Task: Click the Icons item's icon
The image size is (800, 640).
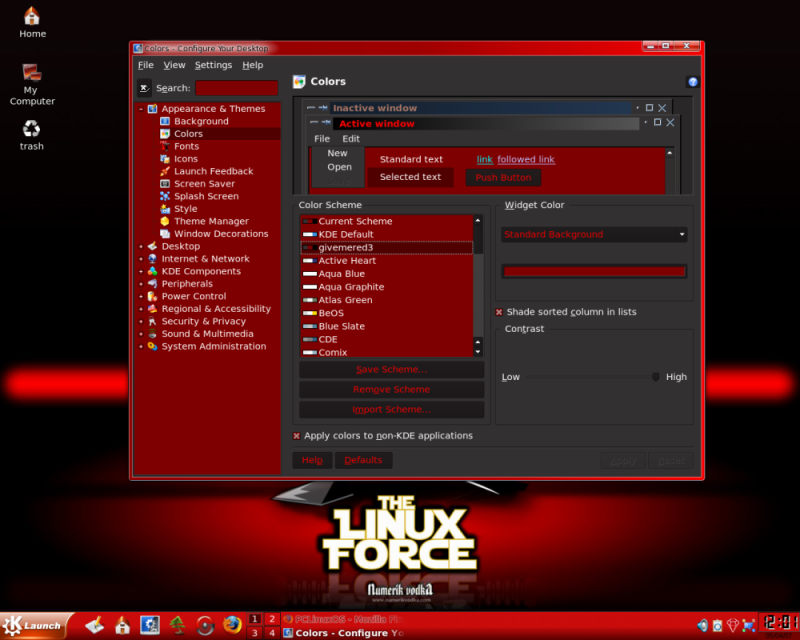Action: (x=165, y=159)
